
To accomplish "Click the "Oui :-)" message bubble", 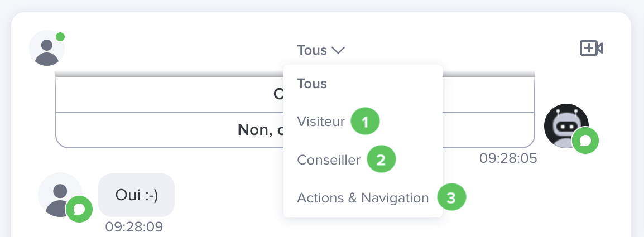I will click(x=136, y=195).
